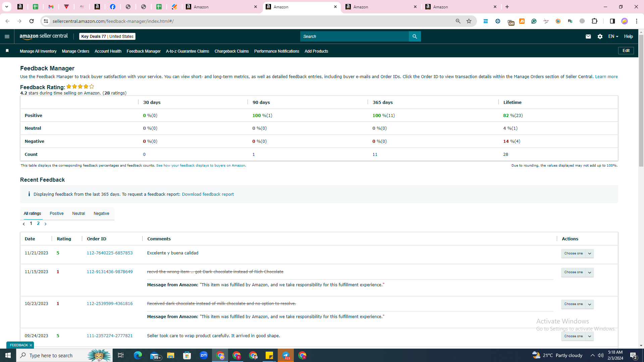644x362 pixels.
Task: Open the Chrome tab search chevron
Action: 6,7
